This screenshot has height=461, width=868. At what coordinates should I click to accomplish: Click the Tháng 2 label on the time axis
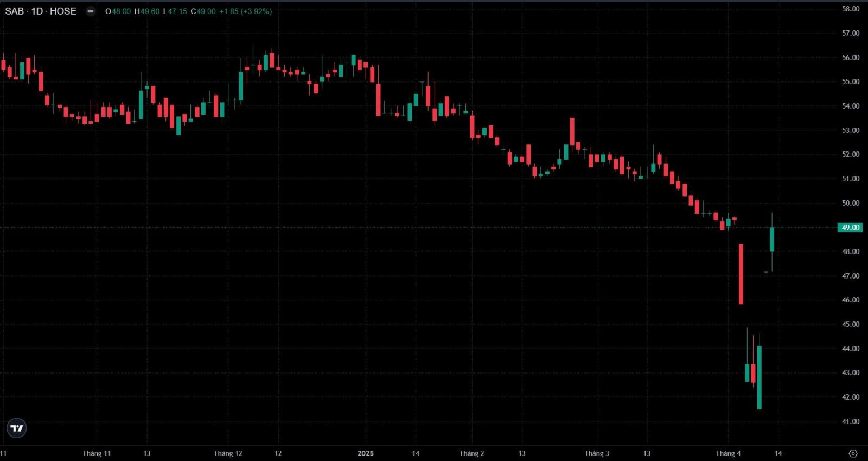(x=471, y=453)
